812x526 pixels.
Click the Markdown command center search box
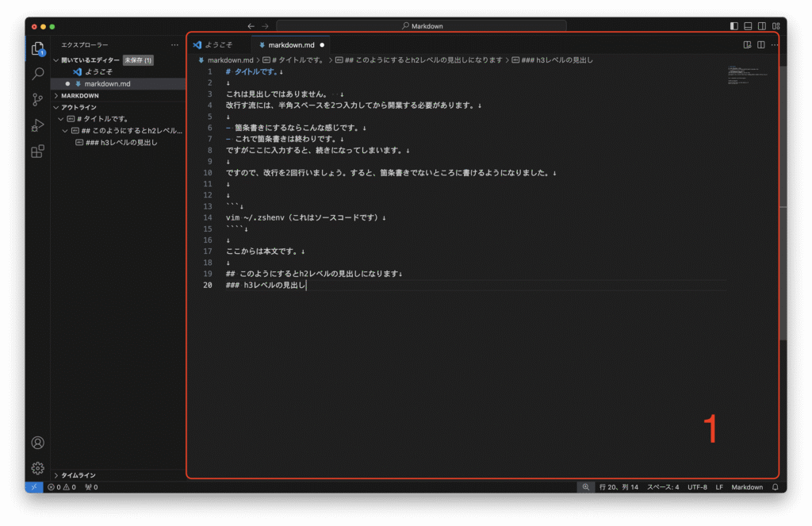coord(422,26)
